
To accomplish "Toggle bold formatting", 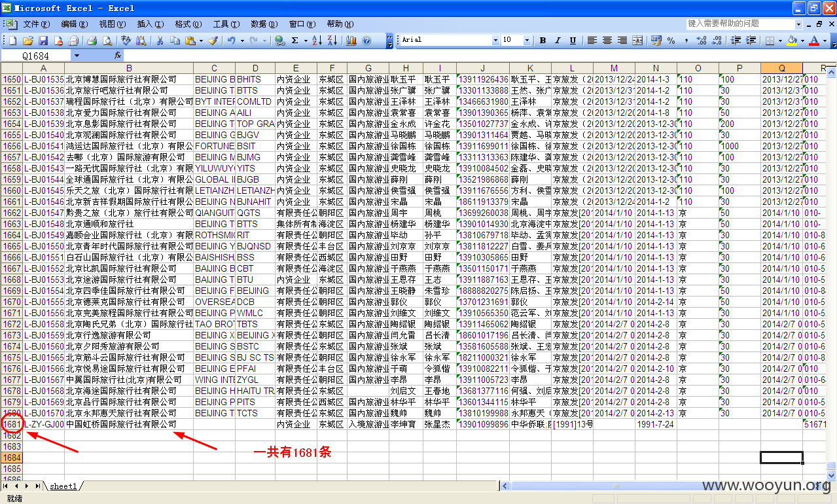I will (543, 41).
